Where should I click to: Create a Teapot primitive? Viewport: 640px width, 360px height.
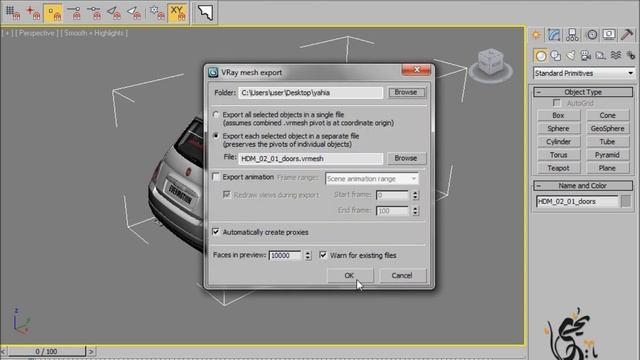pyautogui.click(x=558, y=168)
